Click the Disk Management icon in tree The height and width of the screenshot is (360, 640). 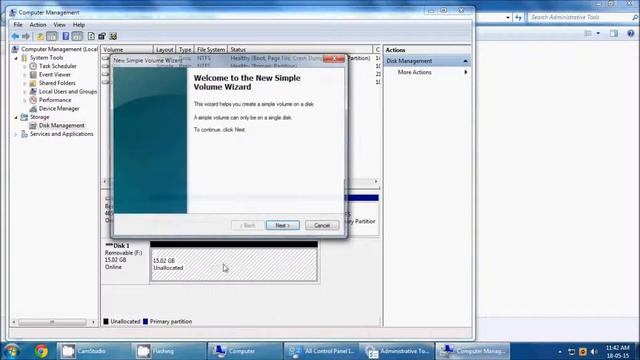tap(33, 125)
